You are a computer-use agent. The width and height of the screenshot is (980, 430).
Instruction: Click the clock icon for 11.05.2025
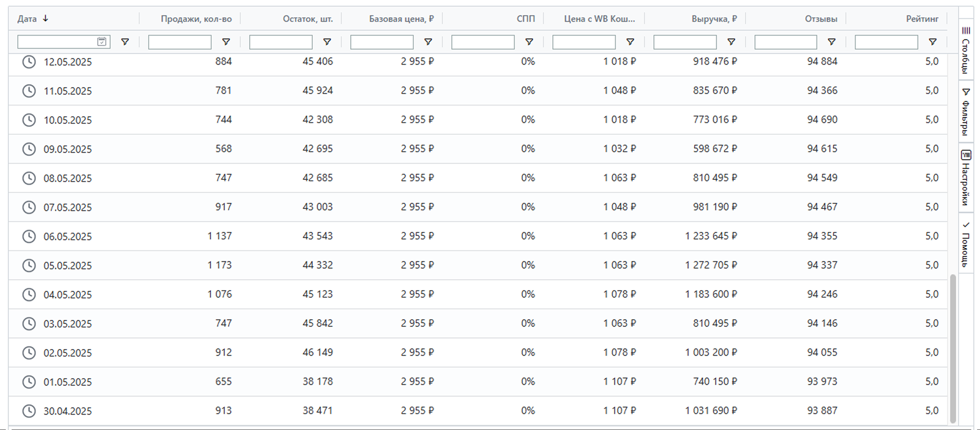[29, 91]
